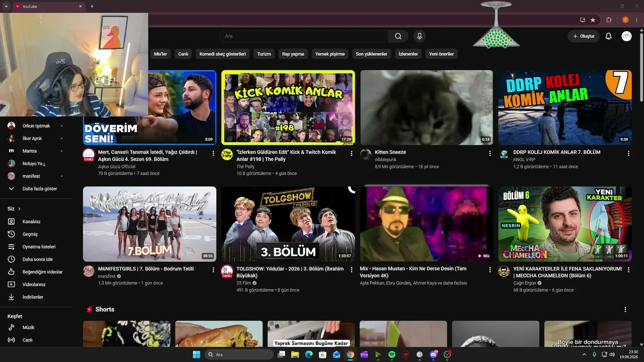644x362 pixels.
Task: Click the install app icon in address bar
Action: [x=583, y=20]
